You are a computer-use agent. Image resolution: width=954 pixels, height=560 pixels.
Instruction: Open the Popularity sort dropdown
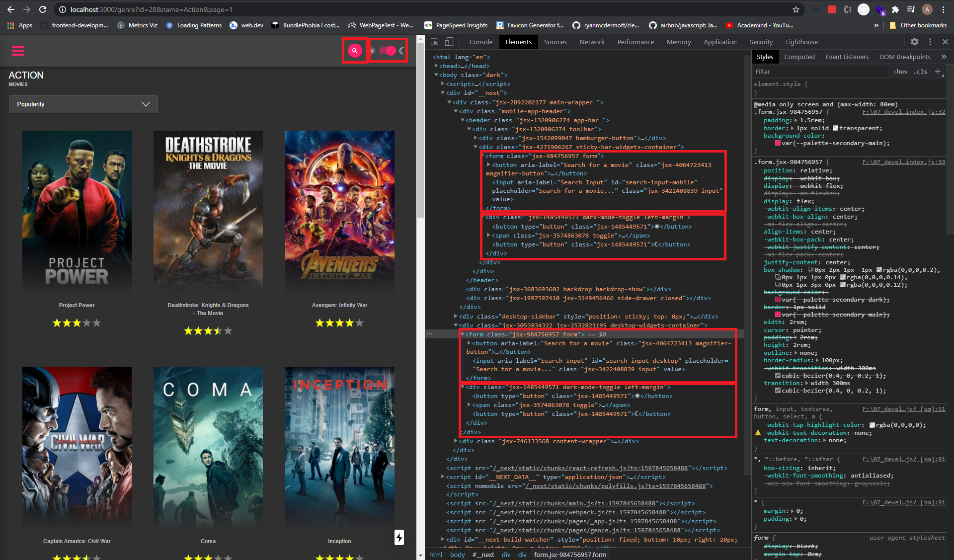83,104
